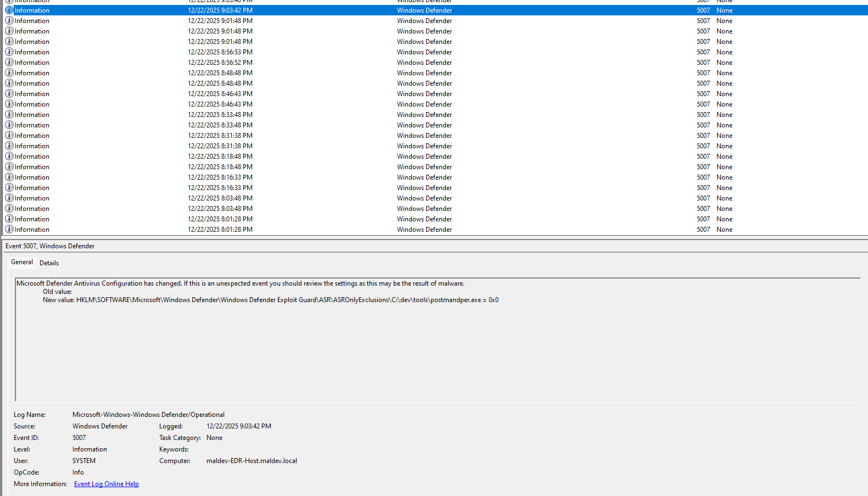The height and width of the screenshot is (496, 868).
Task: Click the User field value SYSTEM
Action: click(84, 461)
